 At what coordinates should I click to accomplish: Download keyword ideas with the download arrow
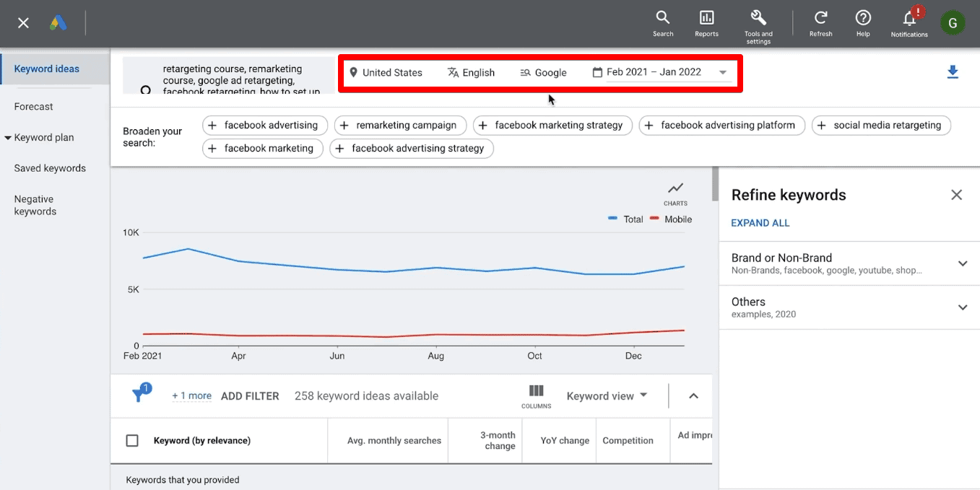(x=953, y=72)
